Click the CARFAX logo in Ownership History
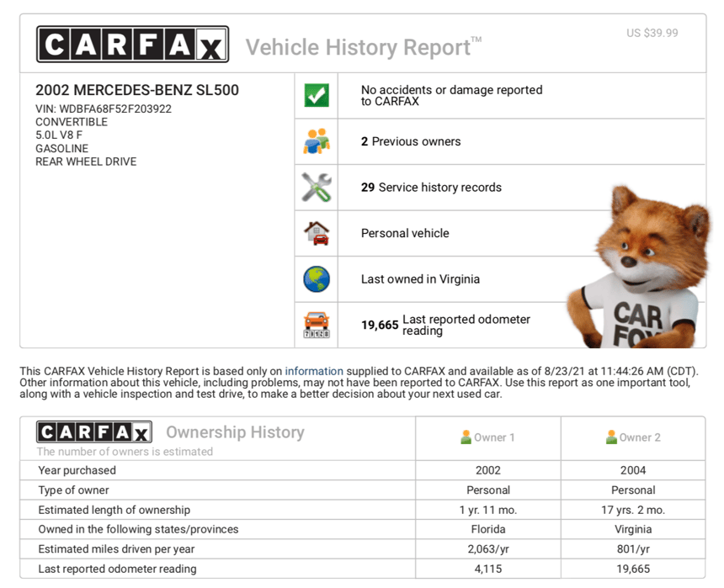 (x=94, y=432)
